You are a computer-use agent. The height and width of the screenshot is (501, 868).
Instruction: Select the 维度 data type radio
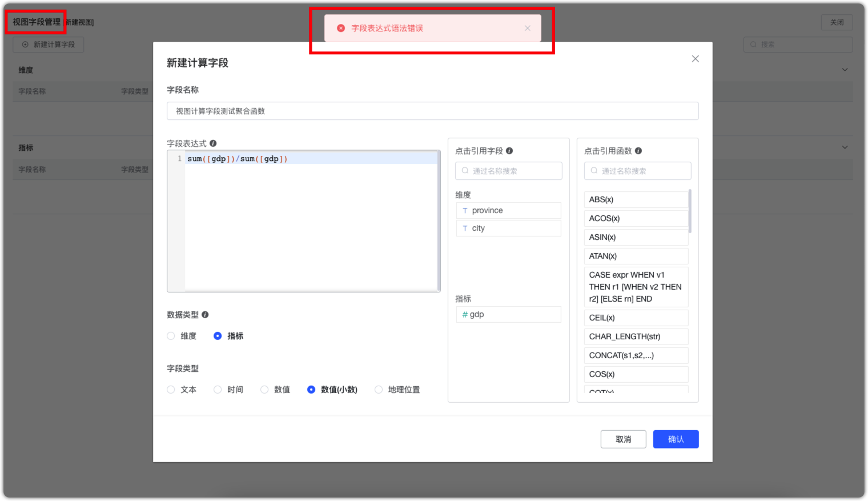pyautogui.click(x=171, y=336)
